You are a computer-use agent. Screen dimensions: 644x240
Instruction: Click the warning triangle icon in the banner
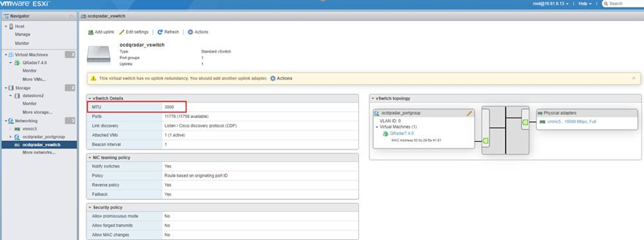pos(93,78)
